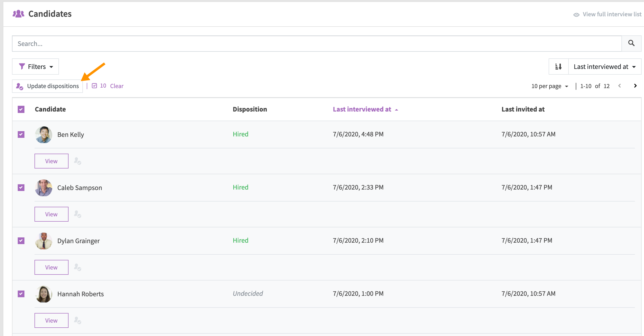
Task: Toggle the sort direction icon
Action: [558, 66]
